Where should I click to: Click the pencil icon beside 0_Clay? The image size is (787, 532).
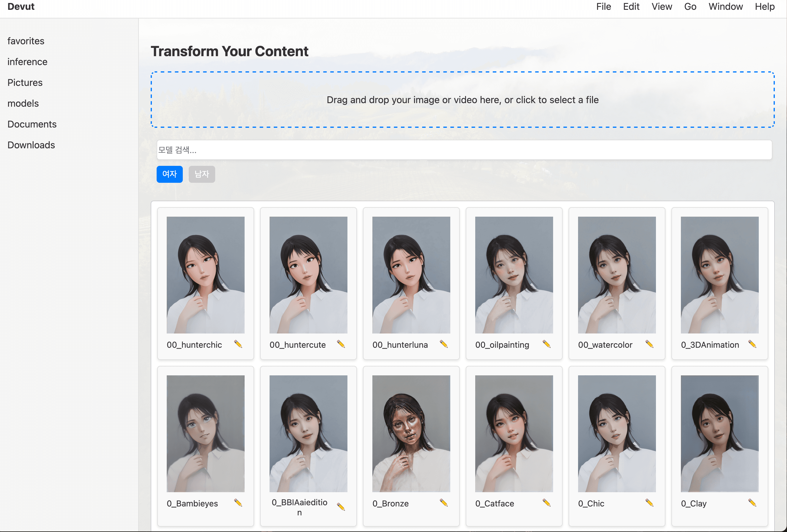click(753, 503)
